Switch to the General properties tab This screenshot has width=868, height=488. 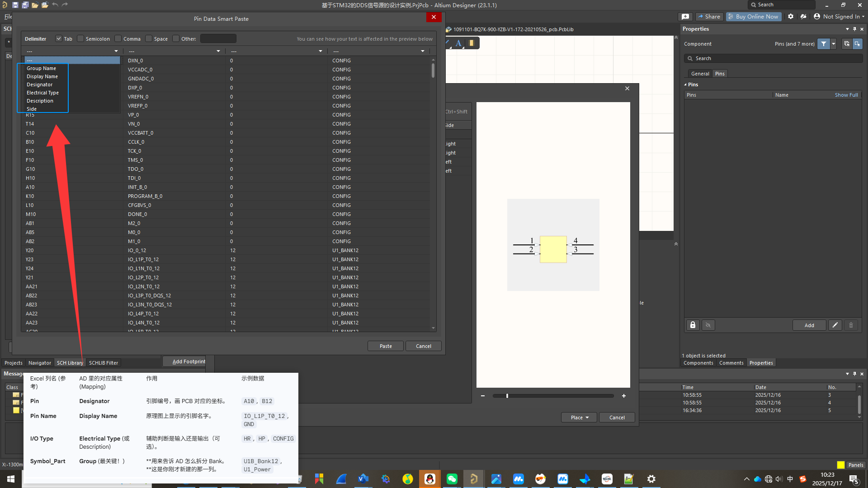(700, 74)
